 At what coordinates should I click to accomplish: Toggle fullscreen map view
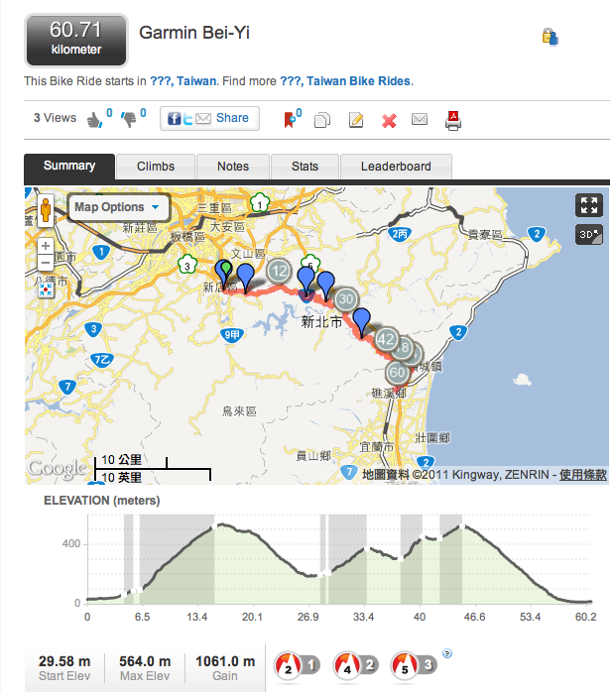coord(588,205)
